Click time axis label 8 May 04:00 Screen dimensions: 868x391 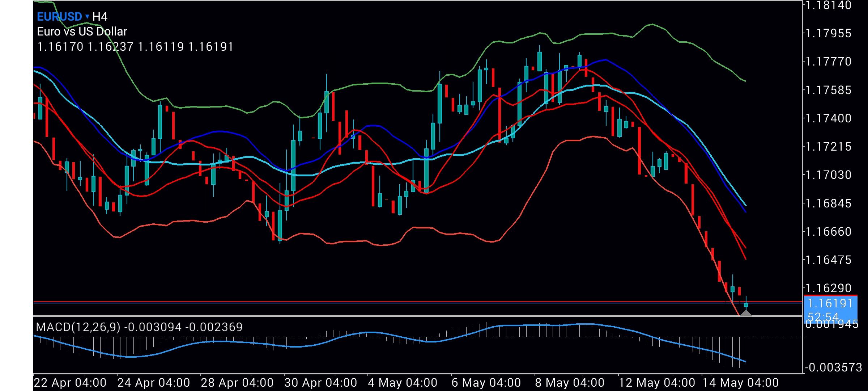(570, 383)
